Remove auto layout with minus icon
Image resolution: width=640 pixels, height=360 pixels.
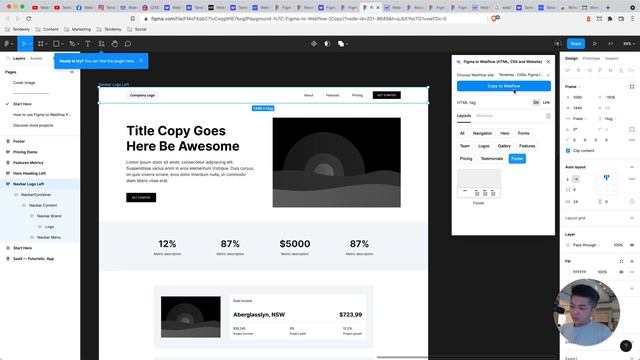tap(632, 167)
